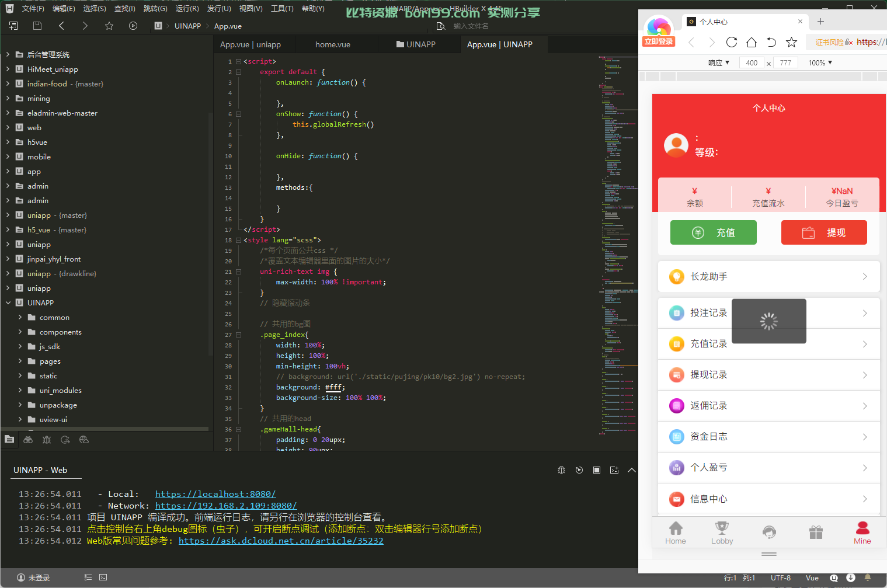Image resolution: width=887 pixels, height=588 pixels.
Task: Click the width field showing 400
Action: pos(752,62)
